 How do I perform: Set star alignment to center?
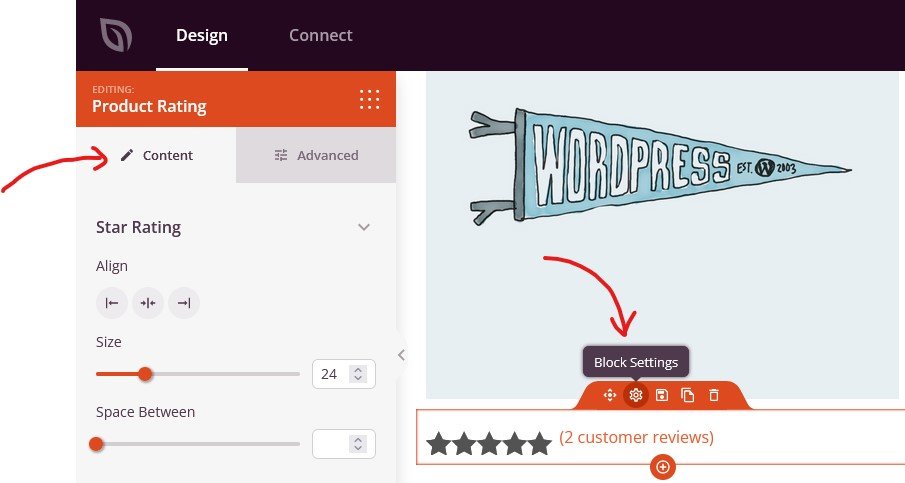(148, 303)
